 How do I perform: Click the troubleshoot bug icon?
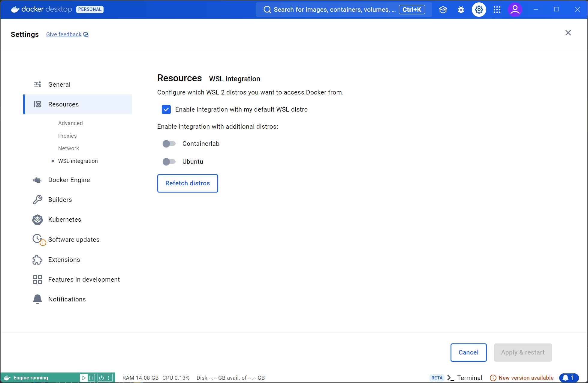point(461,10)
